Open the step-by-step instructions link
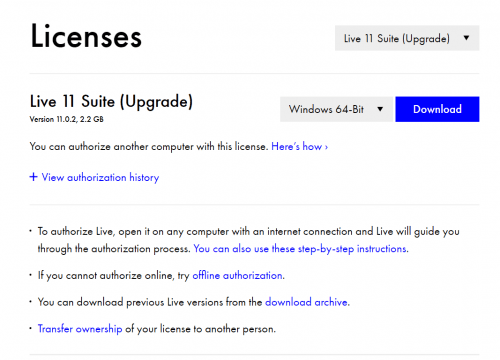The height and width of the screenshot is (360, 500). pos(301,249)
